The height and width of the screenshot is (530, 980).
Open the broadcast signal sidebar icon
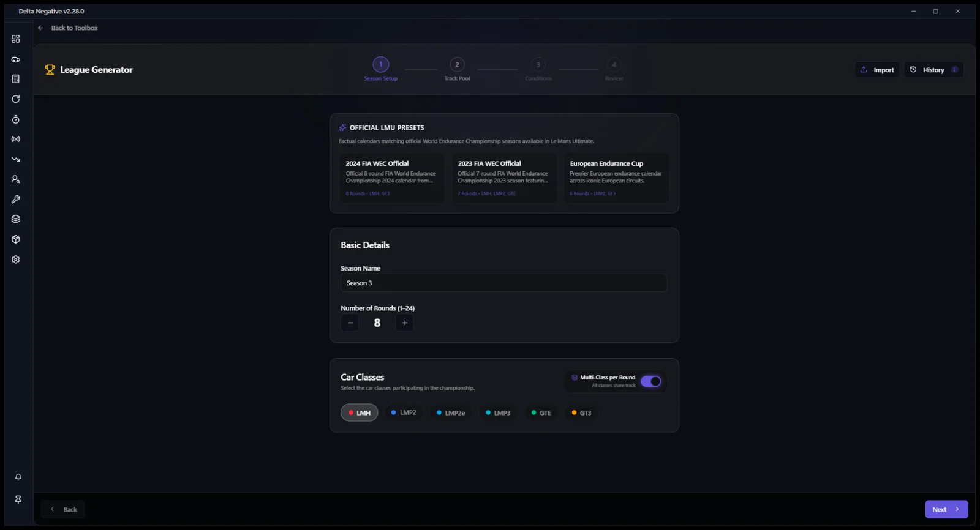click(16, 140)
